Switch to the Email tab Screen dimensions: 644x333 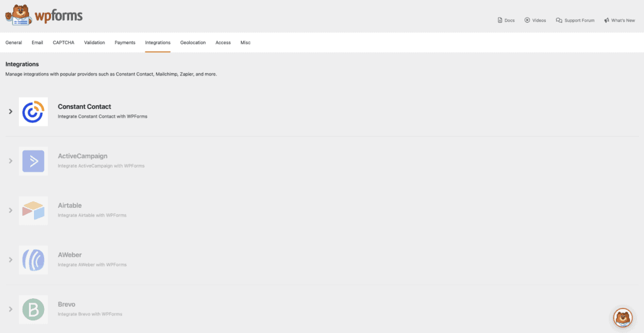tap(37, 42)
